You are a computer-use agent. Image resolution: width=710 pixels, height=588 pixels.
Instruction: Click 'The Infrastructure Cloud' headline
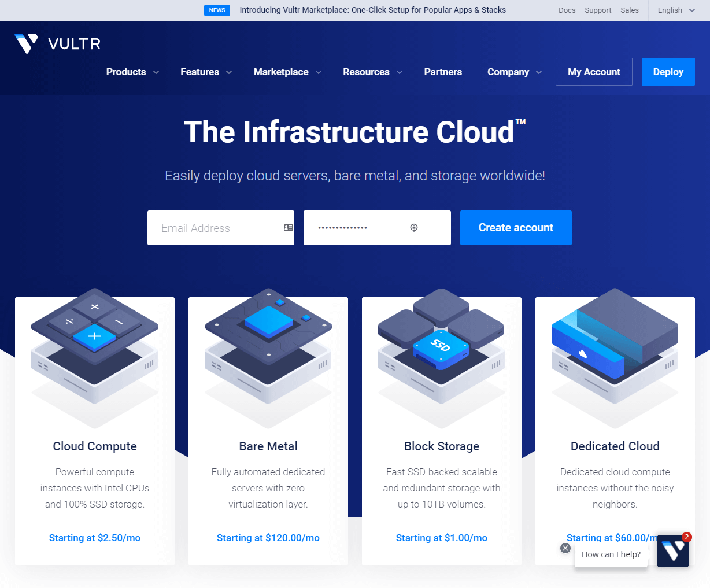pyautogui.click(x=354, y=132)
